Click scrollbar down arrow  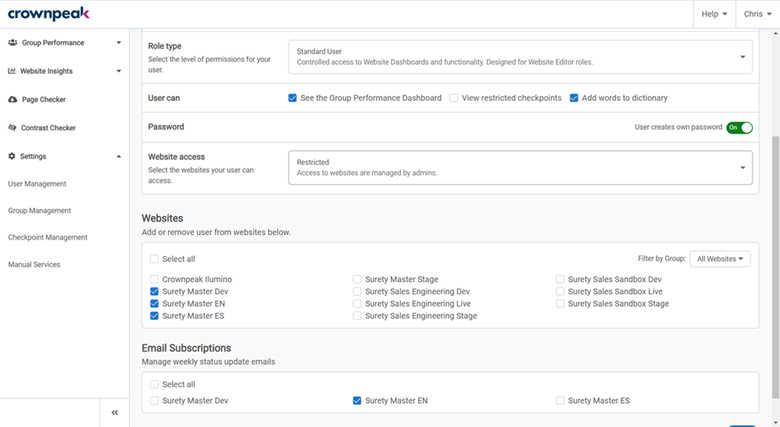click(x=776, y=423)
